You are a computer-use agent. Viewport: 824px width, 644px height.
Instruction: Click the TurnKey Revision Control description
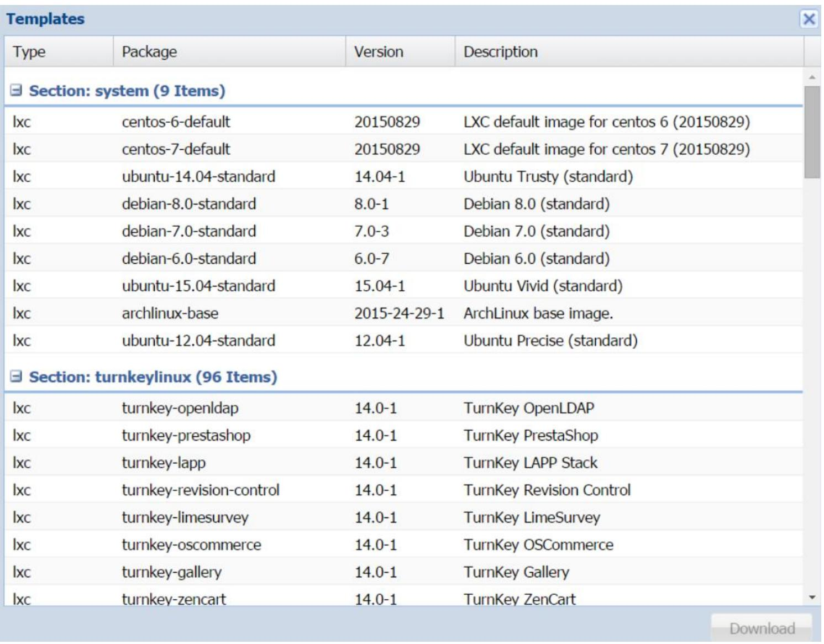[547, 490]
